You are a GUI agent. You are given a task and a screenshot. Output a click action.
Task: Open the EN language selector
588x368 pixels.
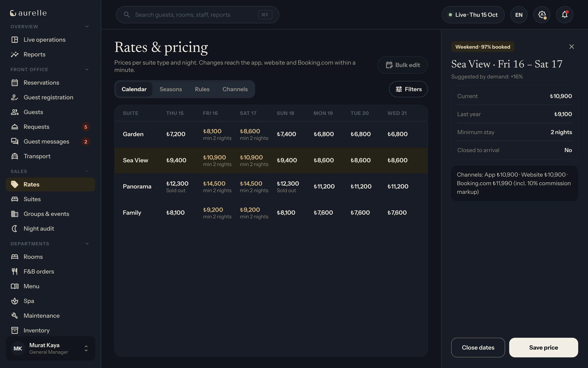[x=519, y=15]
